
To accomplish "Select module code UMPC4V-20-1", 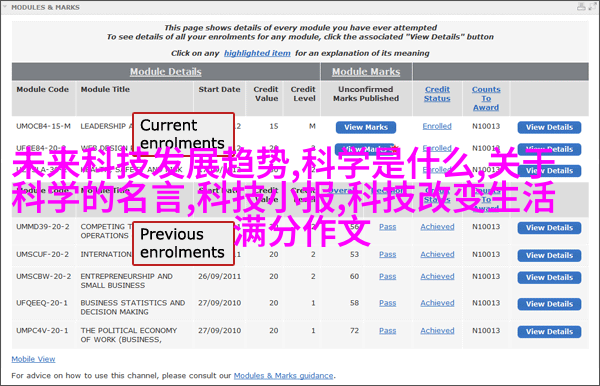I will click(42, 331).
